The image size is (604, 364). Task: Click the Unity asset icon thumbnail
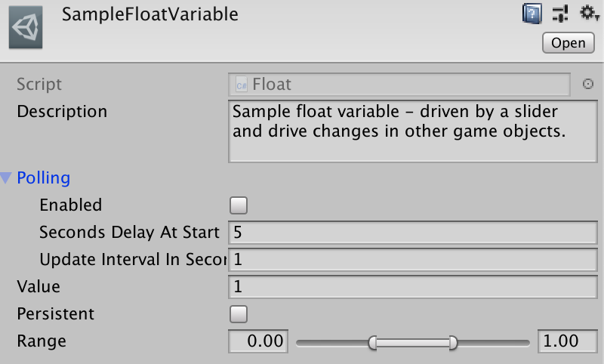coord(26,27)
